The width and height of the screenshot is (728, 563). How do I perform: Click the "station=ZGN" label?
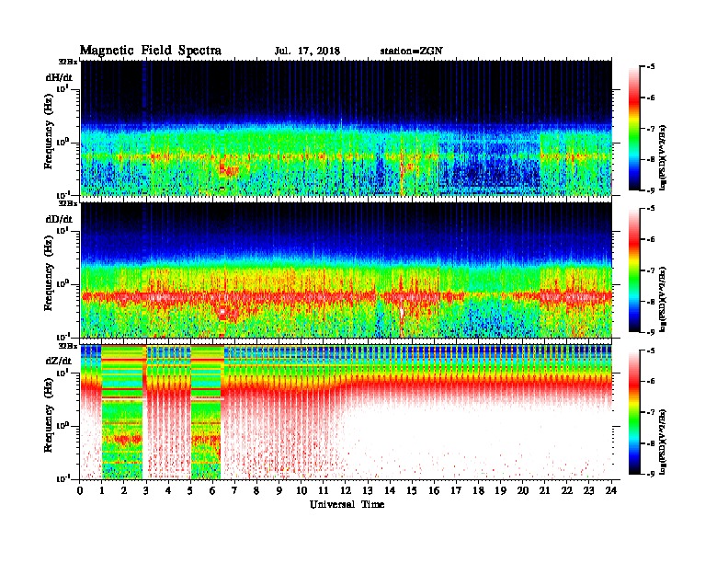click(x=411, y=52)
